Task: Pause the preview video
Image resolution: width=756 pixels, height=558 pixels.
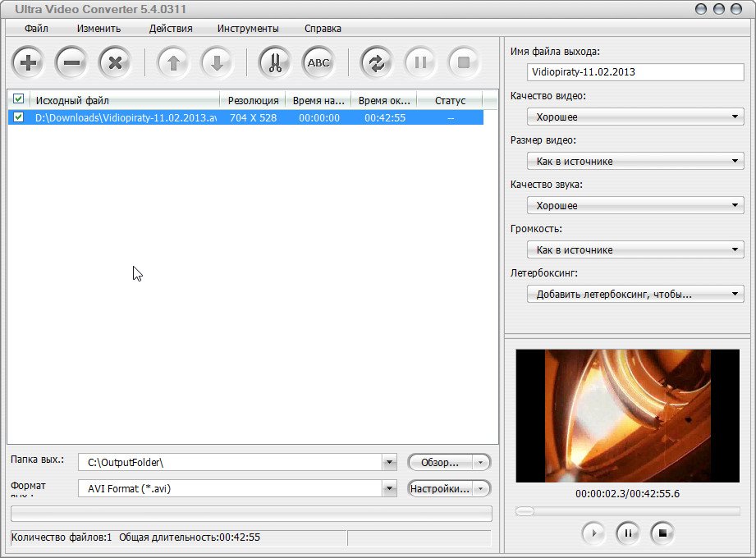Action: (628, 533)
